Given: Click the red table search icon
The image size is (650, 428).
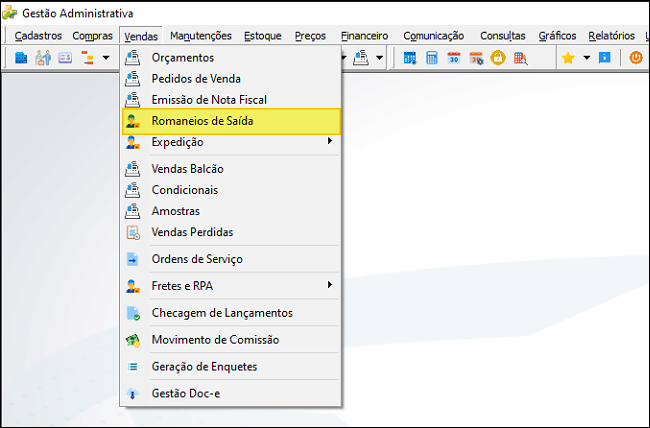Looking at the screenshot, I should (x=521, y=58).
